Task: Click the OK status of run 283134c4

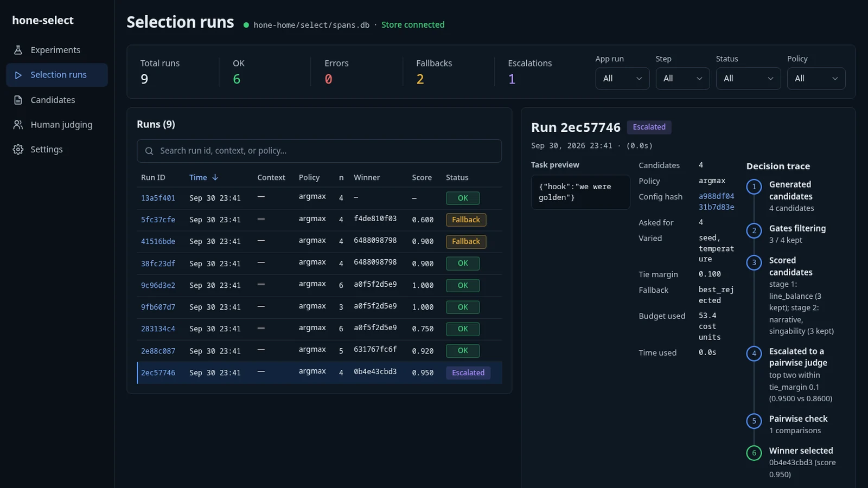Action: tap(463, 329)
